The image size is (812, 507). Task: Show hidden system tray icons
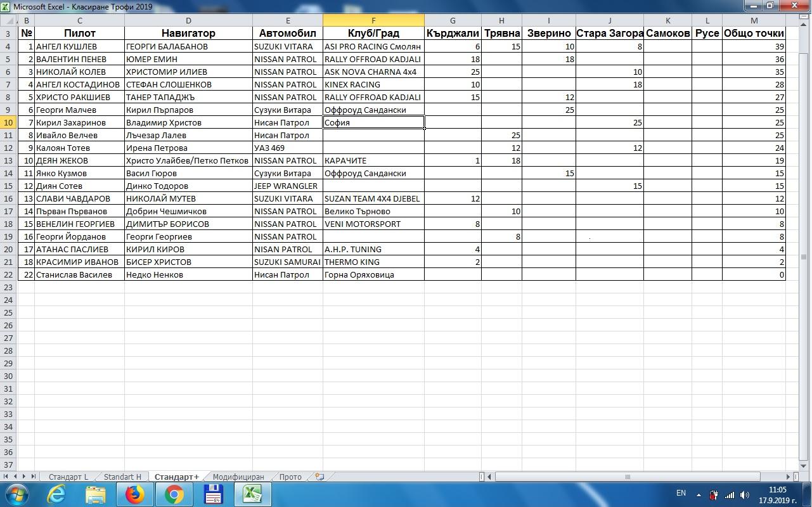coord(699,494)
